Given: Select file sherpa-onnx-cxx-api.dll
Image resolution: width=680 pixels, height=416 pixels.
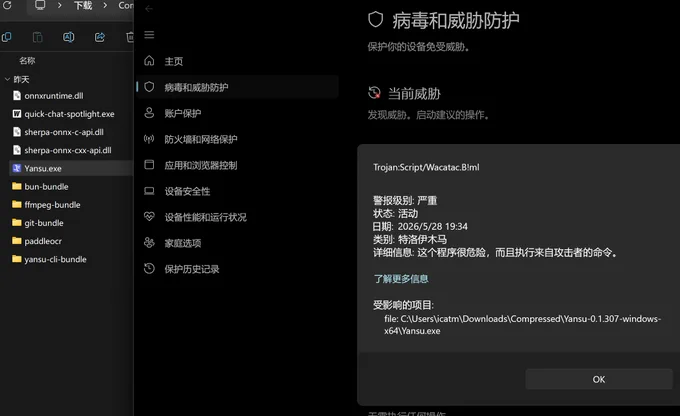Looking at the screenshot, I should 68,151.
